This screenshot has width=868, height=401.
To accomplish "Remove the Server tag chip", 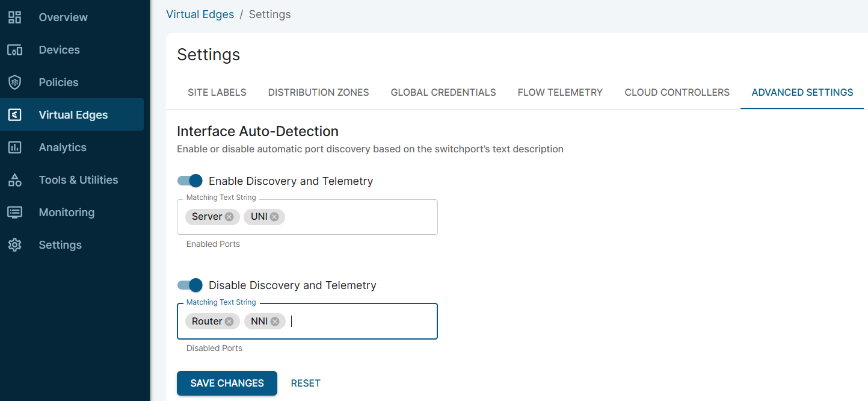I will 229,217.
